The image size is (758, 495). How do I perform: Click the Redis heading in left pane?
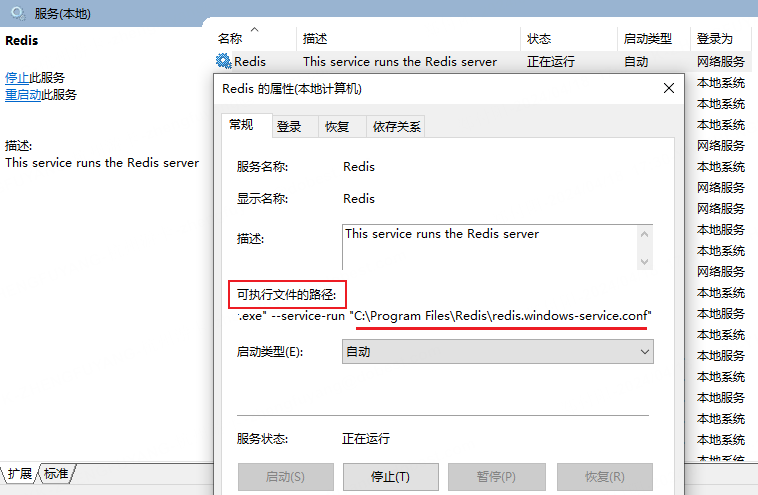[x=21, y=41]
